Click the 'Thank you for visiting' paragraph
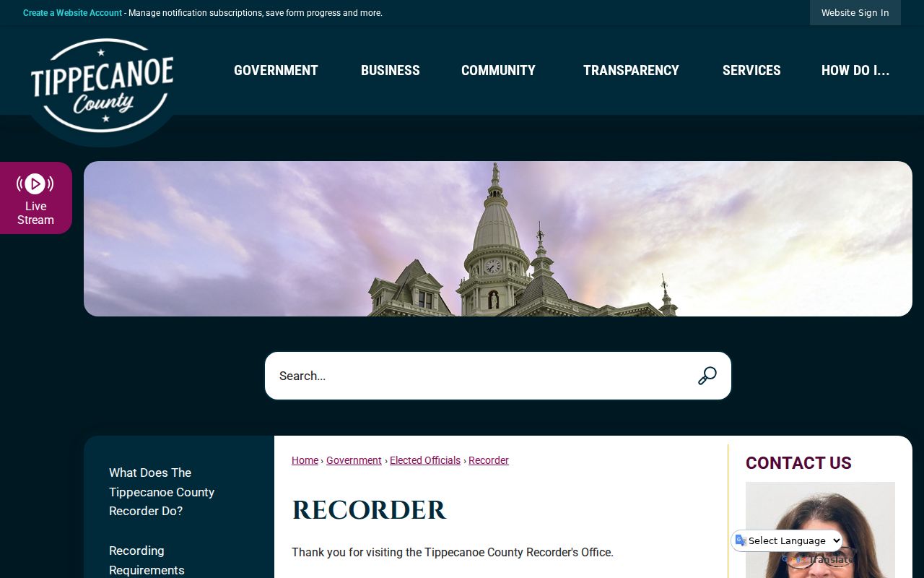 click(x=453, y=553)
